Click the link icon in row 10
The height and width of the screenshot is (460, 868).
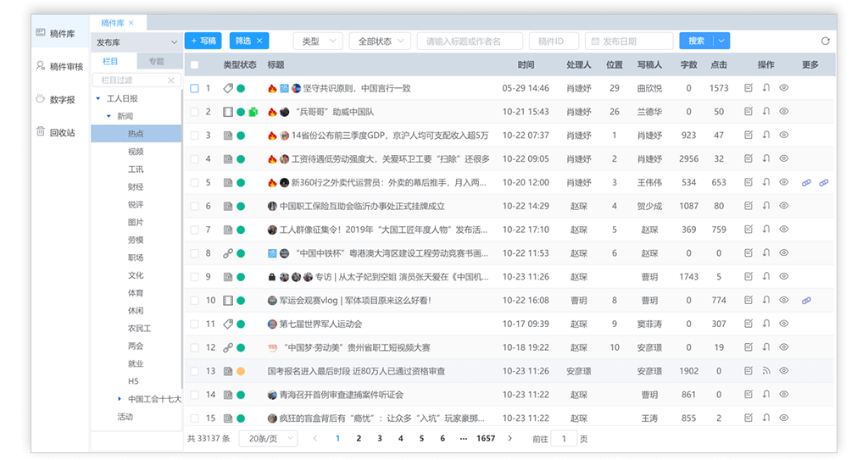pyautogui.click(x=807, y=301)
